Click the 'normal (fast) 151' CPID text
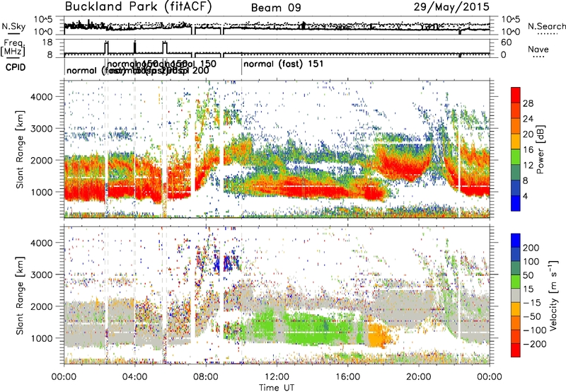Image resolution: width=566 pixels, height=392 pixels. pos(284,64)
